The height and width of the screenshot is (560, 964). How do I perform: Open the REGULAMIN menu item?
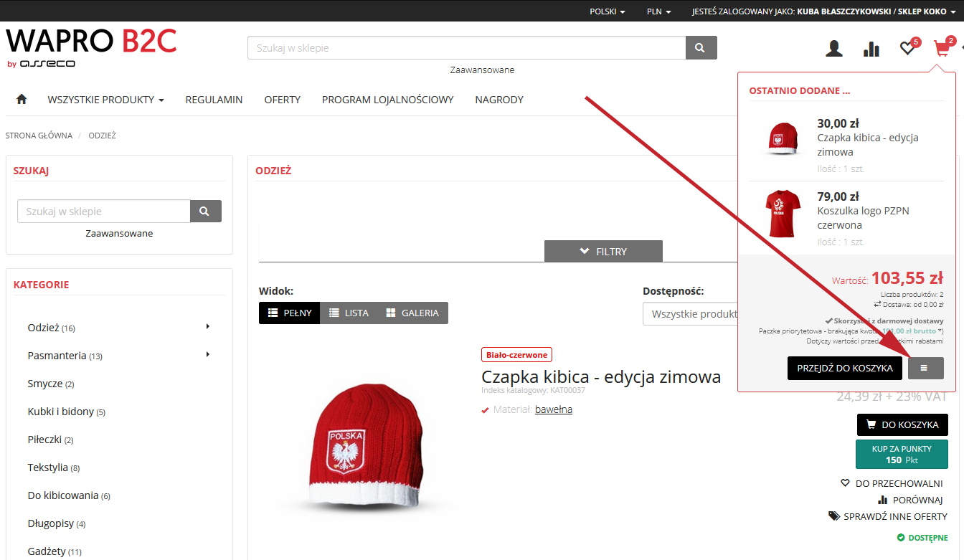coord(214,100)
